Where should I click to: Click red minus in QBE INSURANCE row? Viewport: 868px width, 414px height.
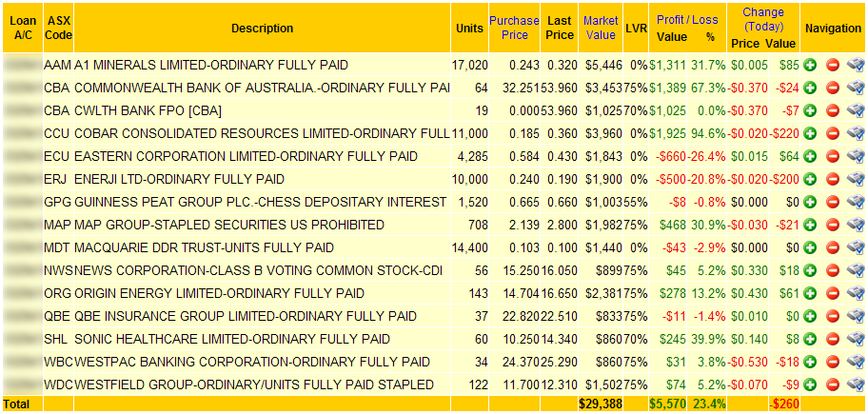(x=833, y=317)
